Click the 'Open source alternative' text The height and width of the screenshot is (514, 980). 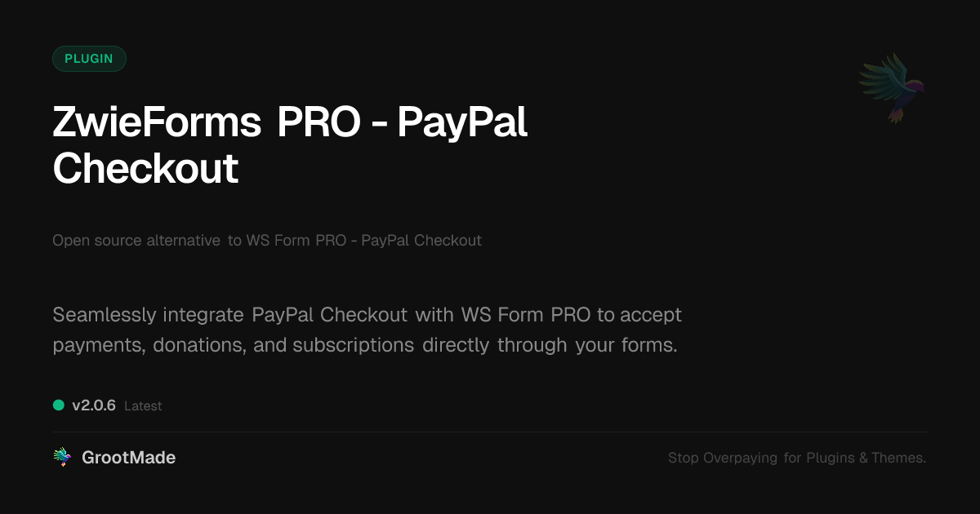pyautogui.click(x=136, y=241)
